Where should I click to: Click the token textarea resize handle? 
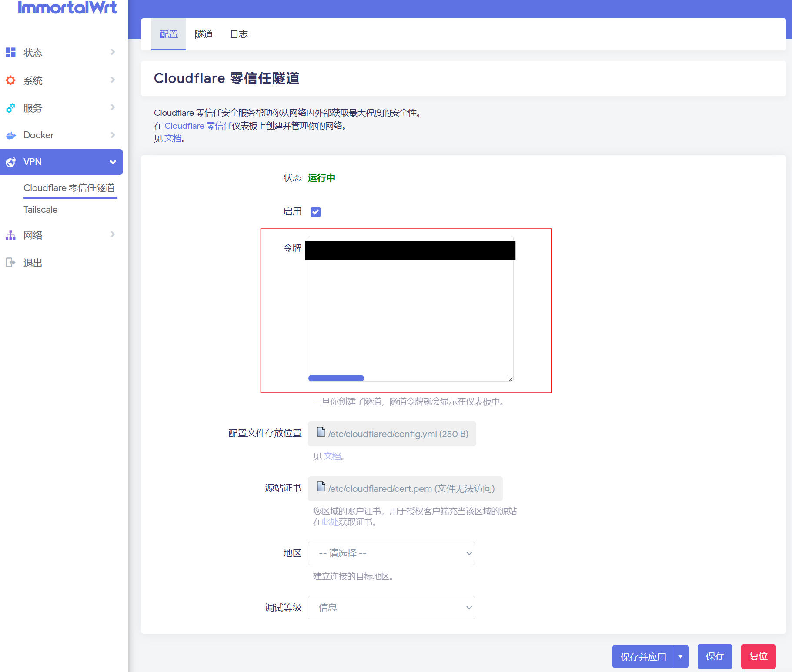[510, 379]
